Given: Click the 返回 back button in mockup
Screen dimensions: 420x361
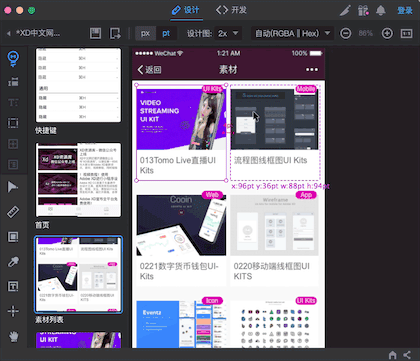Looking at the screenshot, I should (x=149, y=70).
